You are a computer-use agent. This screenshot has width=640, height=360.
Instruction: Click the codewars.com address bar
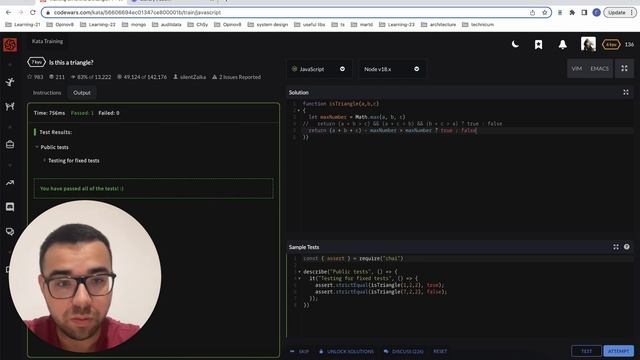[x=286, y=13]
